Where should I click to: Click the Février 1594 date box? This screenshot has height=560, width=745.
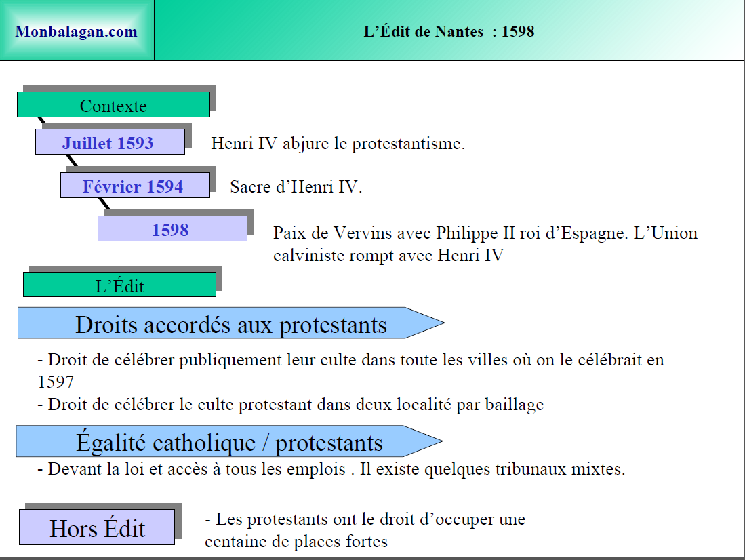[134, 186]
